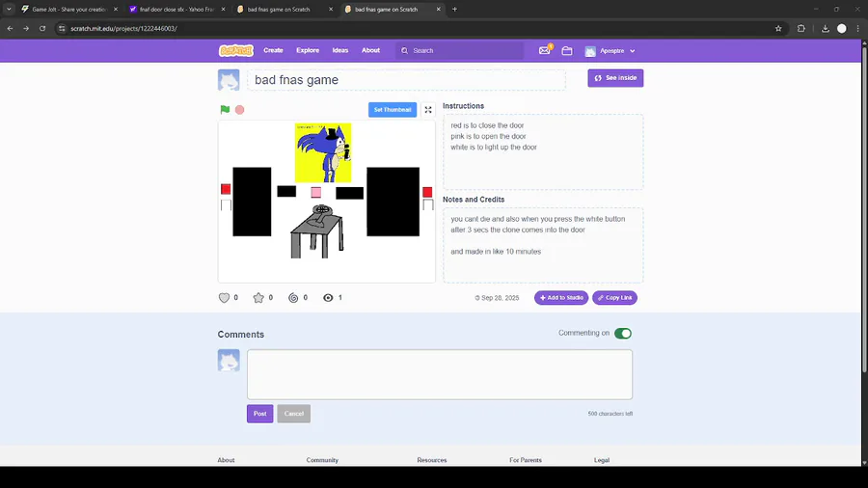Click the Scratch search field
868x488 pixels.
[459, 50]
